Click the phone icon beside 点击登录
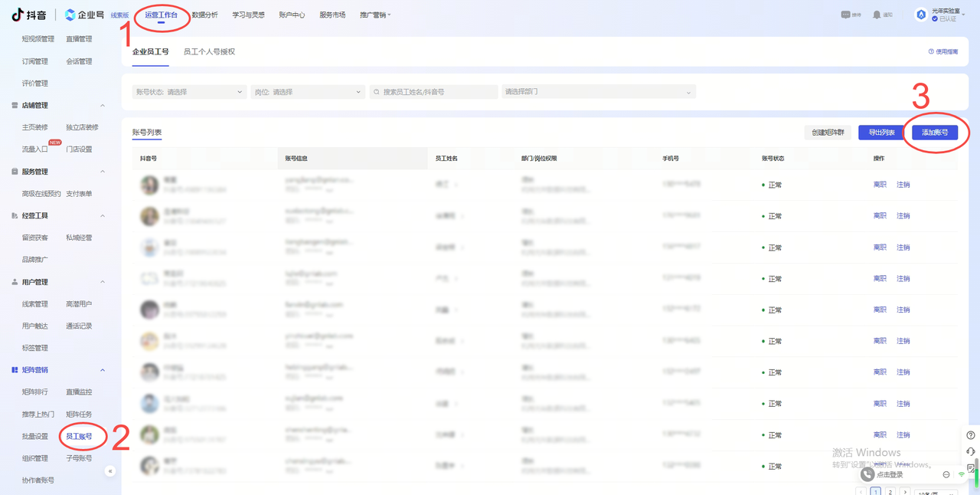This screenshot has height=495, width=980. [867, 474]
